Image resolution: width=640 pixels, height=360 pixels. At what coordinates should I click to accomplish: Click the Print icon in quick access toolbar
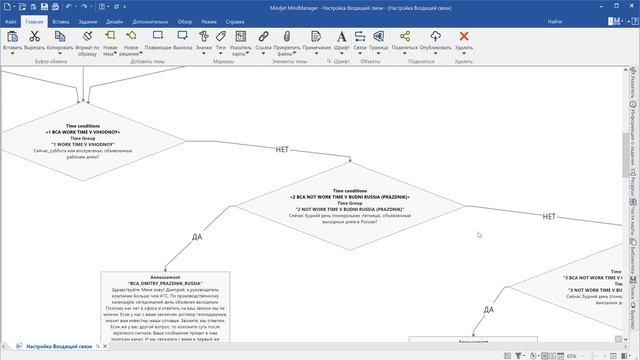(x=56, y=7)
